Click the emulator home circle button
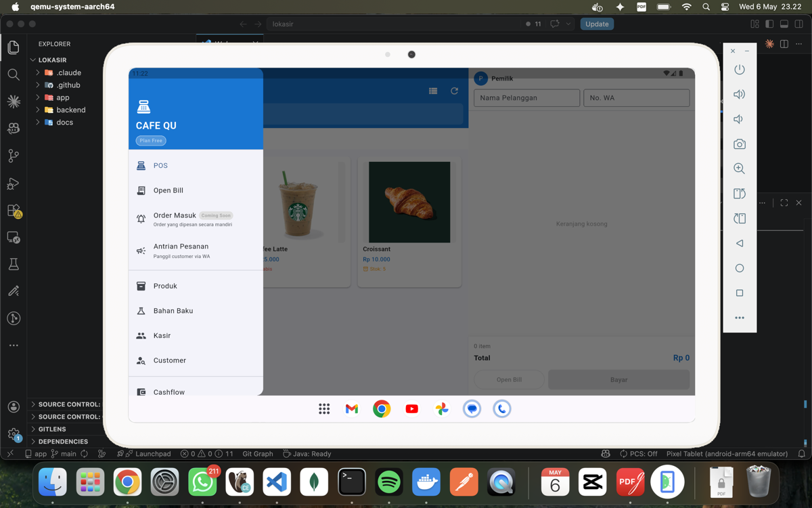This screenshot has height=508, width=812. (740, 268)
